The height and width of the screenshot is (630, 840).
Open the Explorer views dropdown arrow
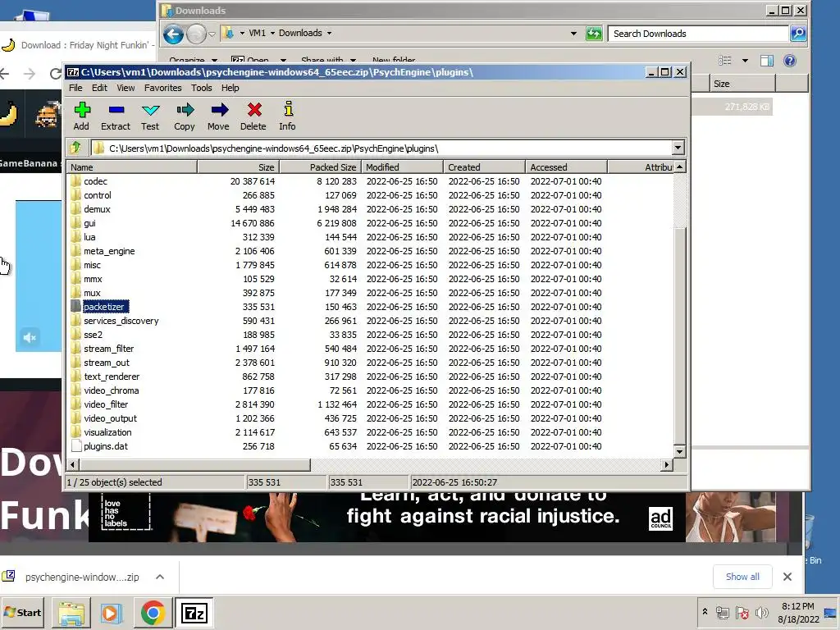745,61
